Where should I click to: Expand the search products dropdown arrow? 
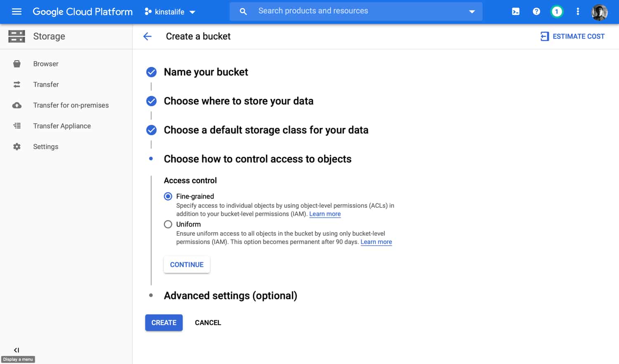[x=472, y=12]
